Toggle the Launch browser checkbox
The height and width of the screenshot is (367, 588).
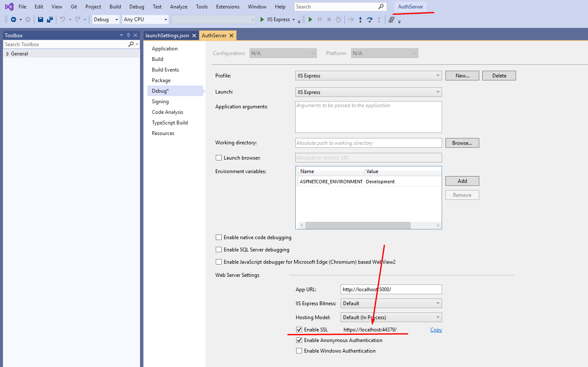pos(219,157)
